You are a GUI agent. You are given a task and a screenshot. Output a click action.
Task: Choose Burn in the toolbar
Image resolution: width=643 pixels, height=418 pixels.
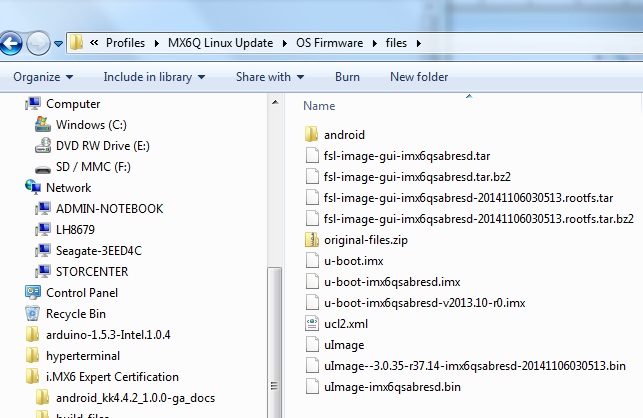[x=347, y=77]
